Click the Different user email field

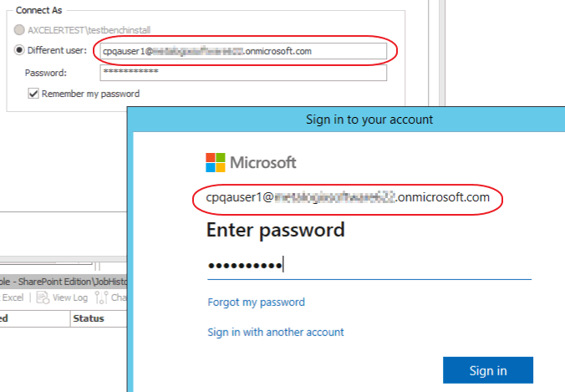click(x=242, y=51)
